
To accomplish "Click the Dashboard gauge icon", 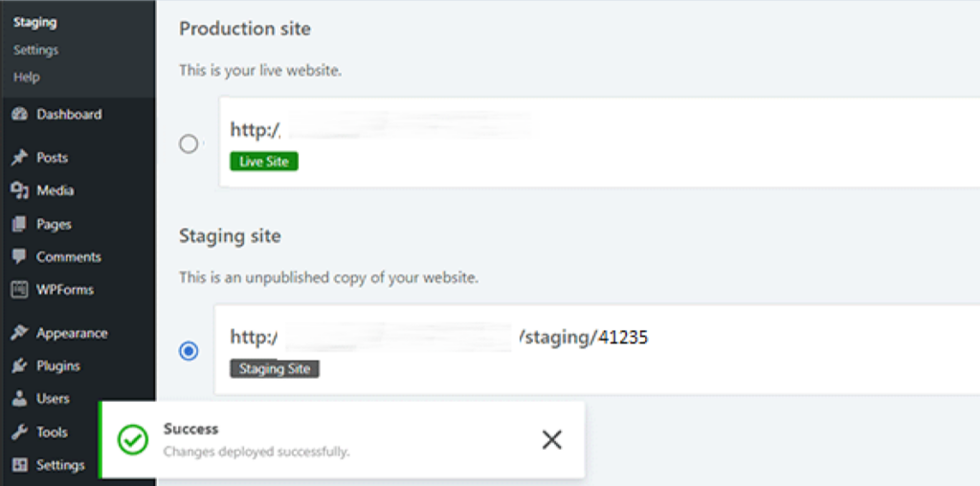I will [19, 115].
